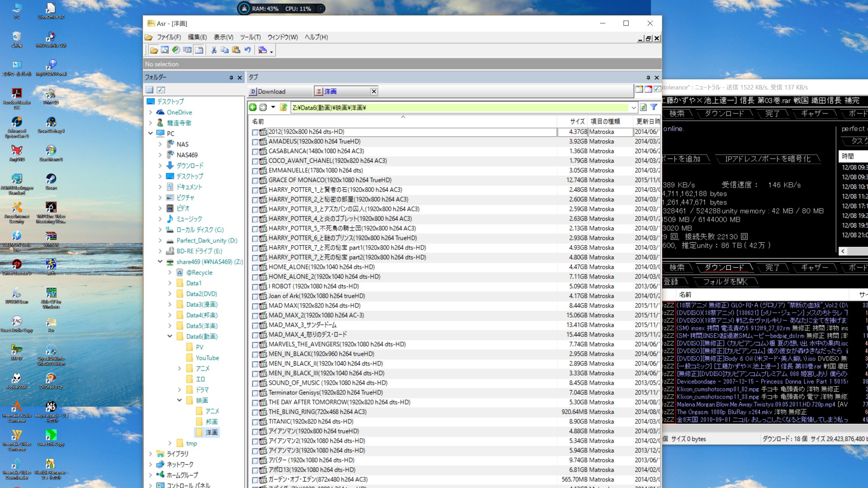Image resolution: width=868 pixels, height=488 pixels.
Task: Switch to the Download tab
Action: click(280, 91)
